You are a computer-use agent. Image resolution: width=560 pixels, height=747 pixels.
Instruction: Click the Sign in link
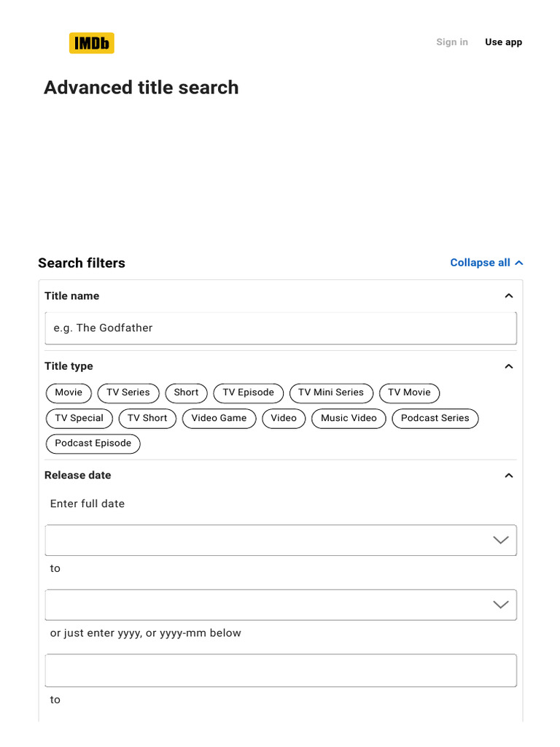pyautogui.click(x=452, y=42)
